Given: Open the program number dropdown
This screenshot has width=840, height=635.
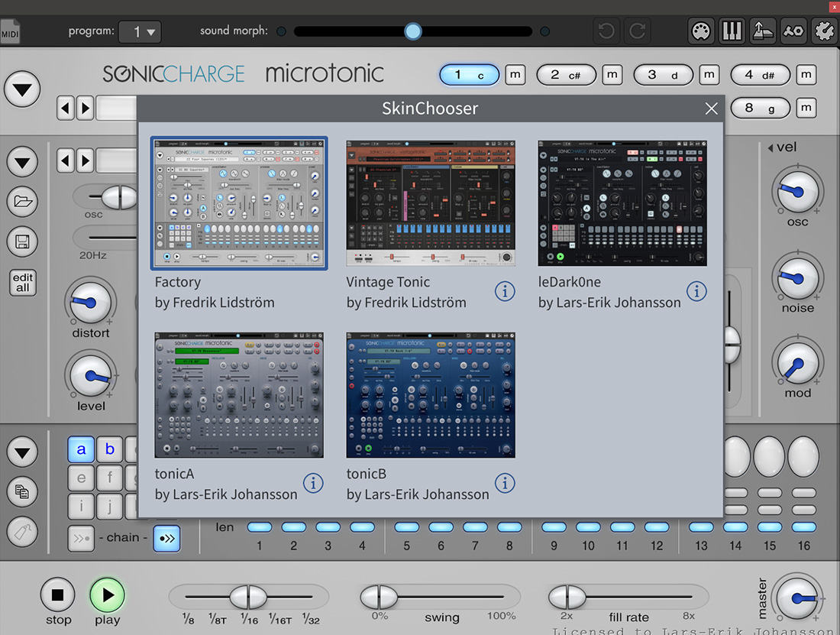Looking at the screenshot, I should (140, 32).
